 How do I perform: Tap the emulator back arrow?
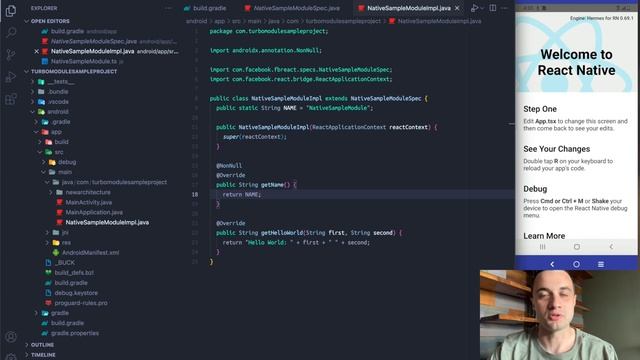[x=611, y=247]
